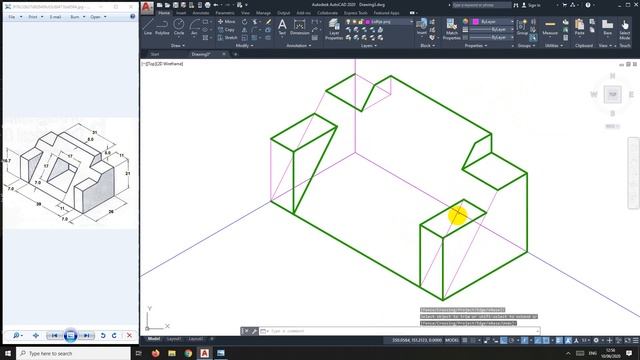Click the TOP face of ViewCube
The height and width of the screenshot is (360, 640).
(612, 94)
